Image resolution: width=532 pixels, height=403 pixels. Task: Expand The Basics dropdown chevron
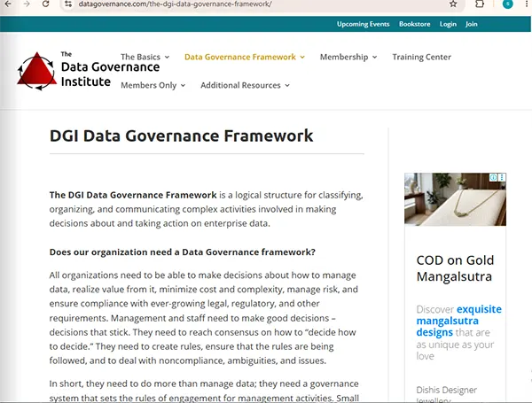pos(167,58)
